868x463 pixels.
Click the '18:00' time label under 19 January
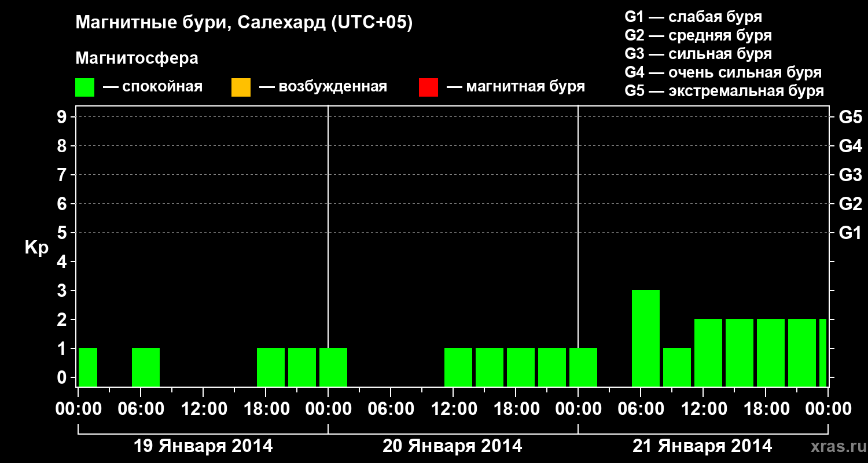point(266,409)
